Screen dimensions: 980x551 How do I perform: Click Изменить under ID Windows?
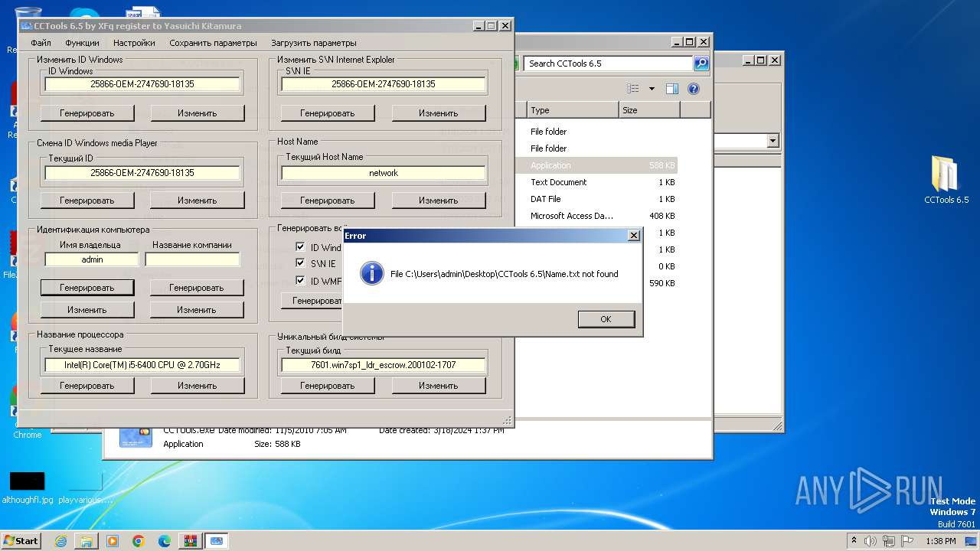(x=198, y=113)
